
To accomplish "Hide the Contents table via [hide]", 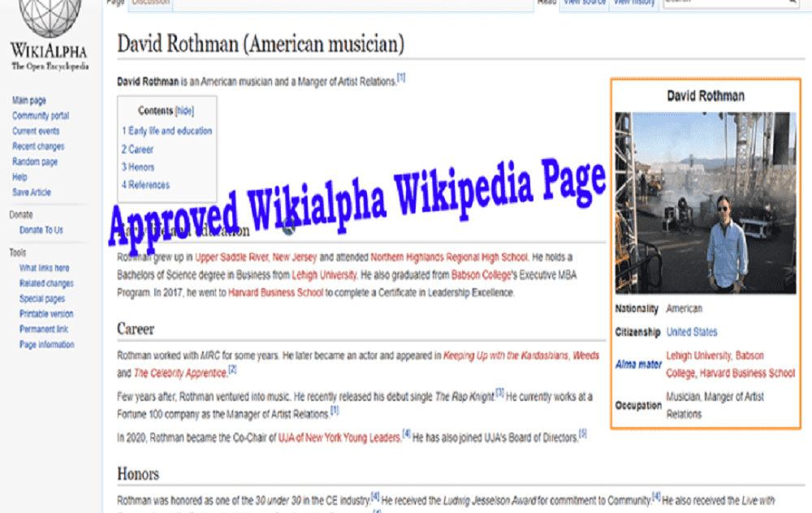I will point(184,110).
